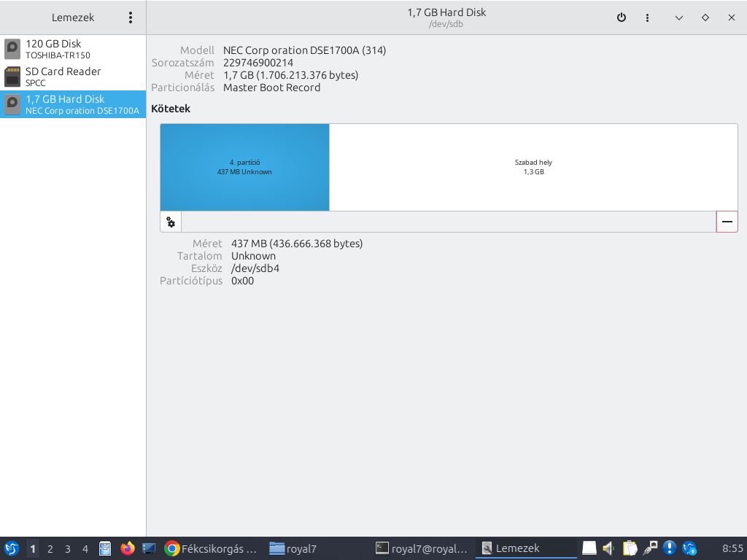The height and width of the screenshot is (560, 747).
Task: Switch to Chrome Fékcsikorgás window
Action: tap(212, 548)
